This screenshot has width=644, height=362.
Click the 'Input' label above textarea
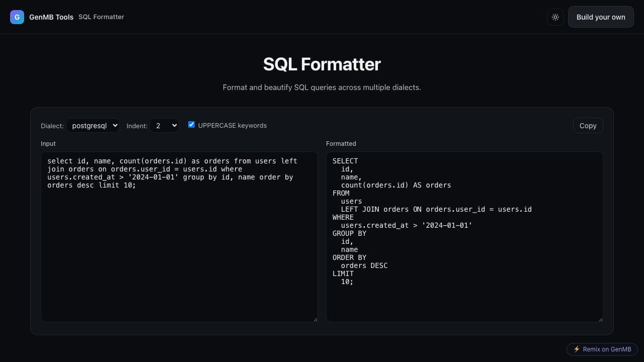(48, 144)
